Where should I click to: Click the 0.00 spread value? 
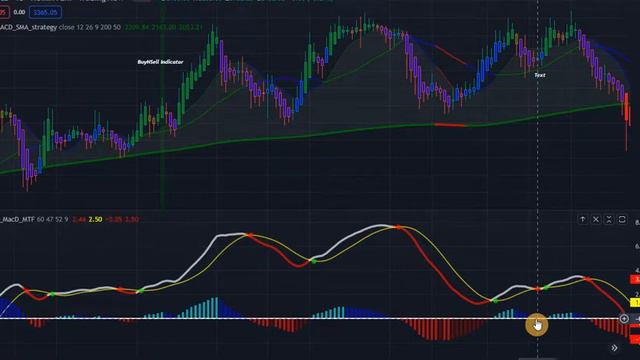19,12
